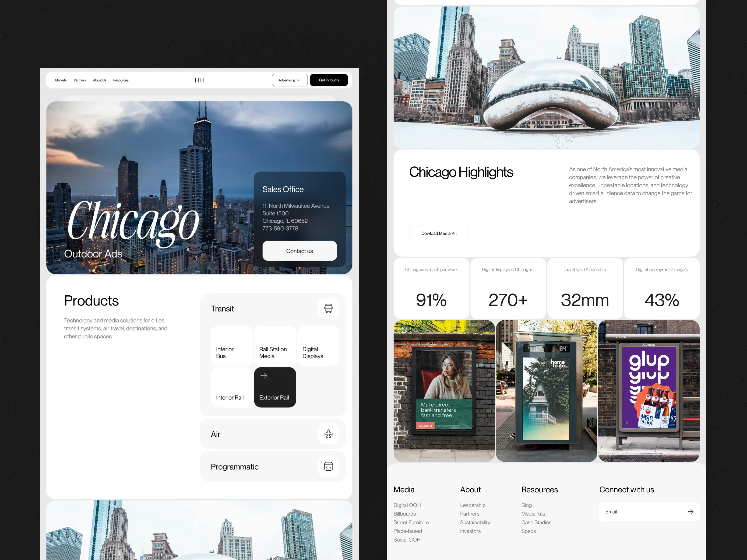Screen dimensions: 747x560
Task: Click the airplane icon beside Air
Action: (328, 434)
